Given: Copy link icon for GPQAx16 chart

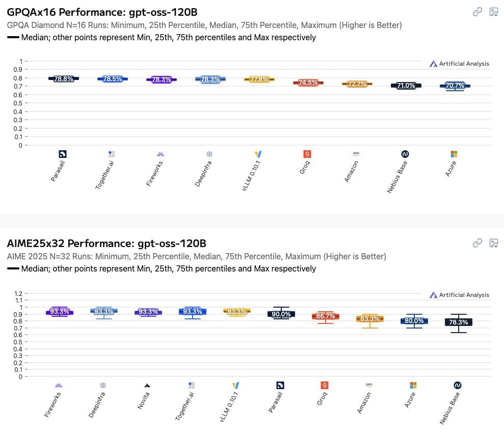Looking at the screenshot, I should pos(478,12).
